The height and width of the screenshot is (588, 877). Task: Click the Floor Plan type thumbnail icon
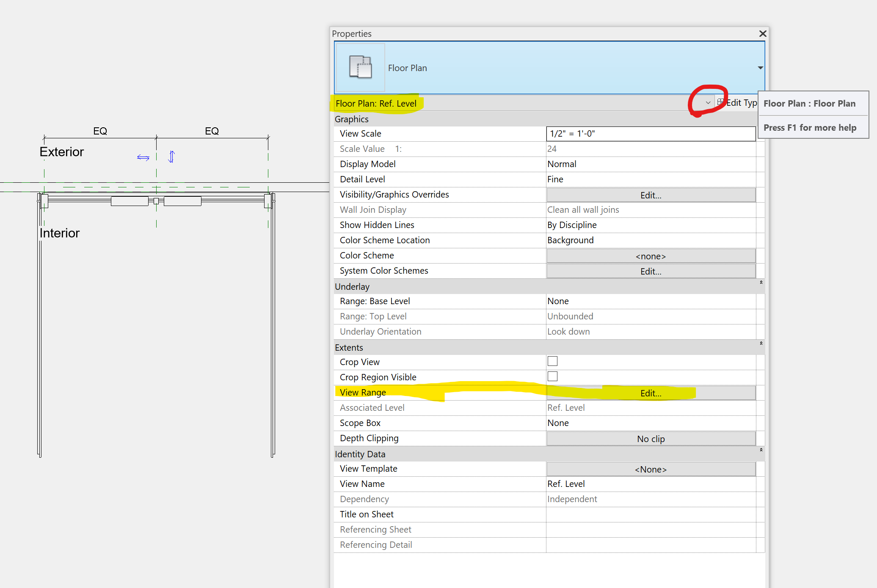click(x=360, y=67)
